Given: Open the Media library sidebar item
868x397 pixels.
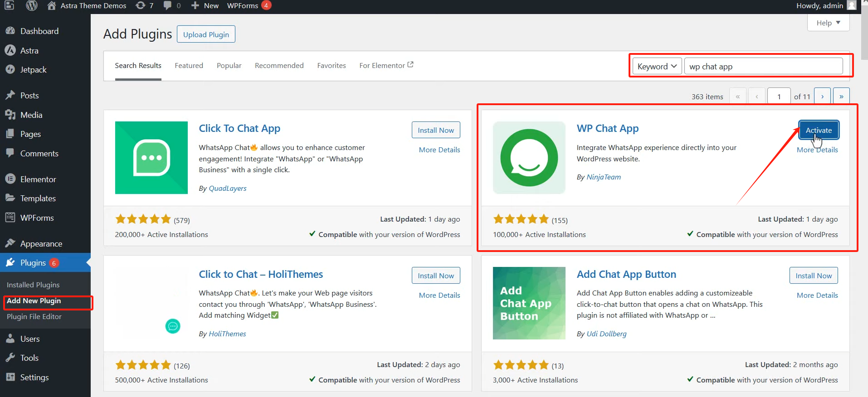Looking at the screenshot, I should tap(31, 115).
